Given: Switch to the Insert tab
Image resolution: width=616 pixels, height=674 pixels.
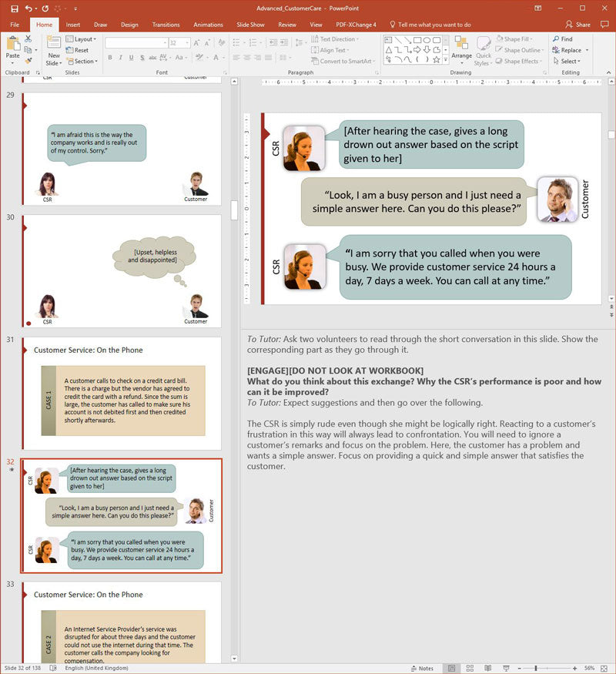Looking at the screenshot, I should (73, 25).
